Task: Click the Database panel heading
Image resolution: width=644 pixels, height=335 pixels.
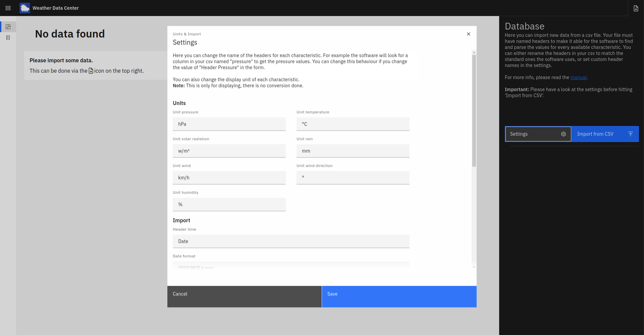Action: pos(525,26)
